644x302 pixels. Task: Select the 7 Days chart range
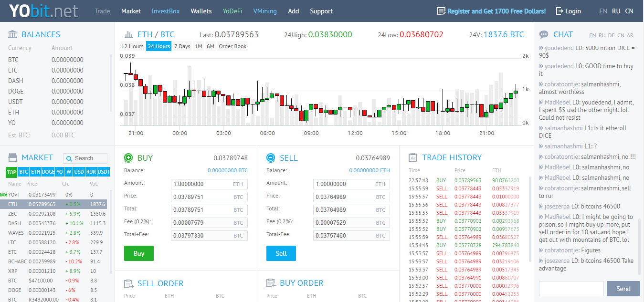coord(182,46)
